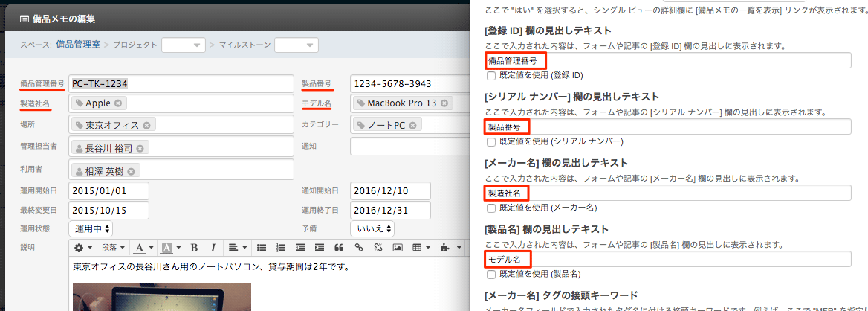Toggle bold formatting in the editor toolbar
This screenshot has height=311, width=868.
coord(194,247)
